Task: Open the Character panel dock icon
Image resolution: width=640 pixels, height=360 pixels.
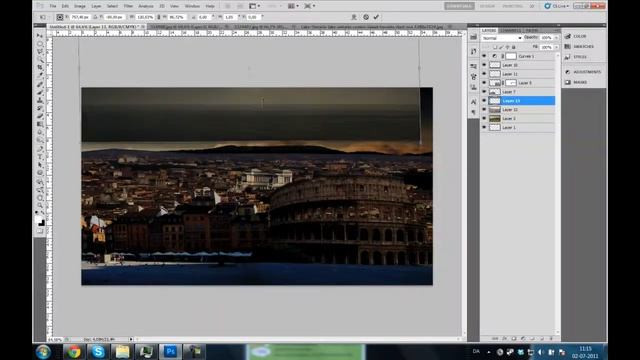Action: tap(473, 102)
